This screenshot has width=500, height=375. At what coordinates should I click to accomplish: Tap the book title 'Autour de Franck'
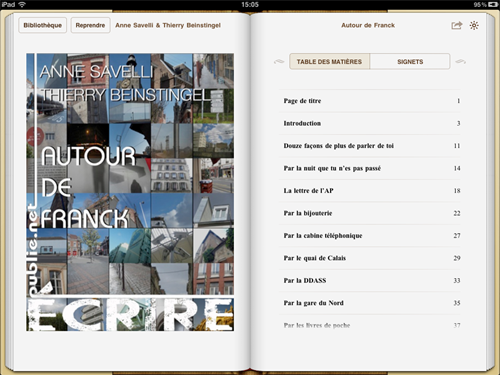click(x=368, y=25)
